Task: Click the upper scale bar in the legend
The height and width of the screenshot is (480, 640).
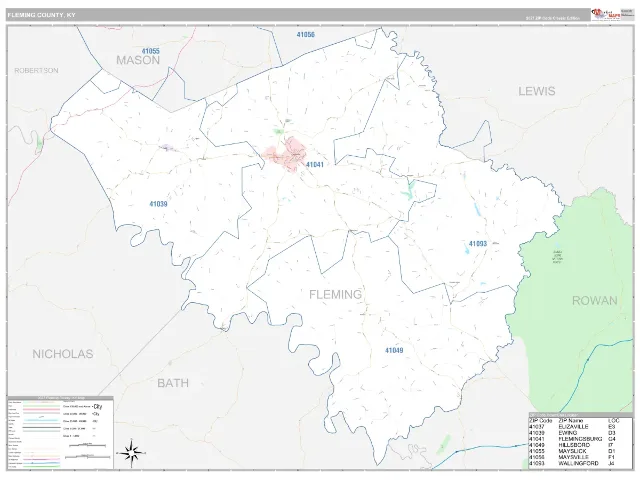Action: [85, 446]
